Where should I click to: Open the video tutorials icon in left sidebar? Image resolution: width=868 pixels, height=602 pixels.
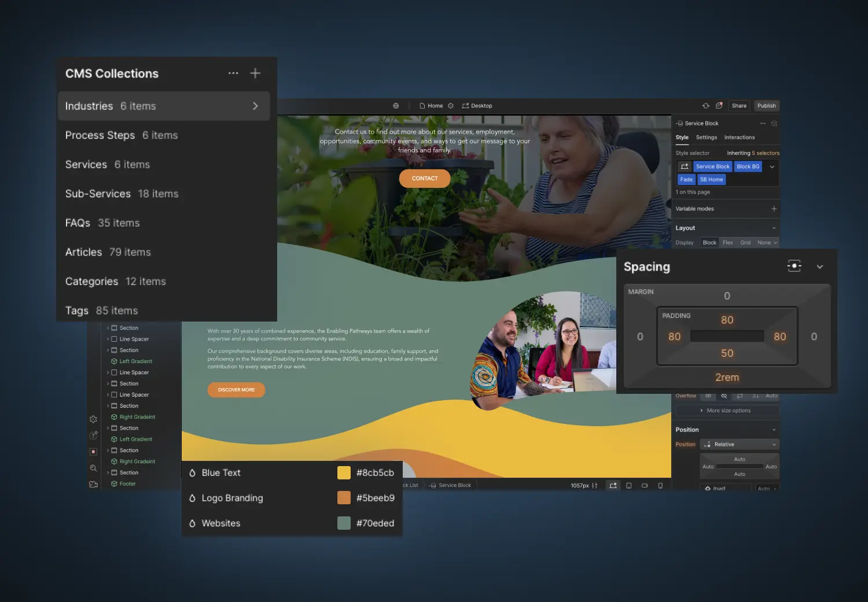93,485
